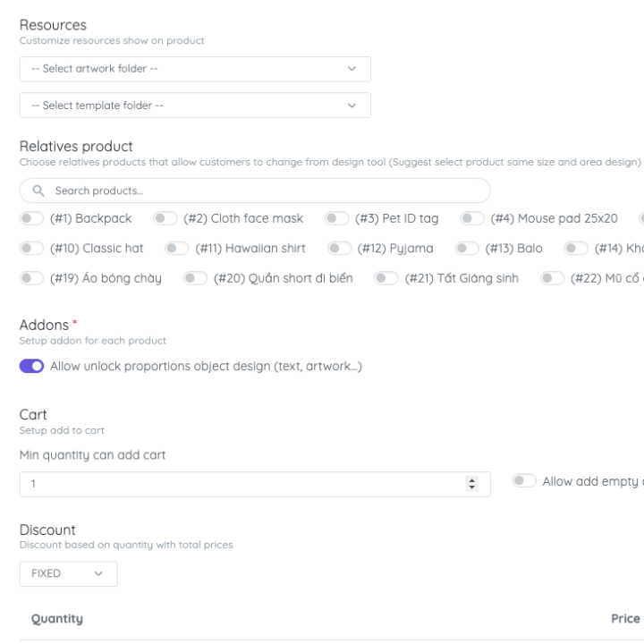Toggle Quần short đi biển switch
The width and height of the screenshot is (644, 644).
point(194,278)
